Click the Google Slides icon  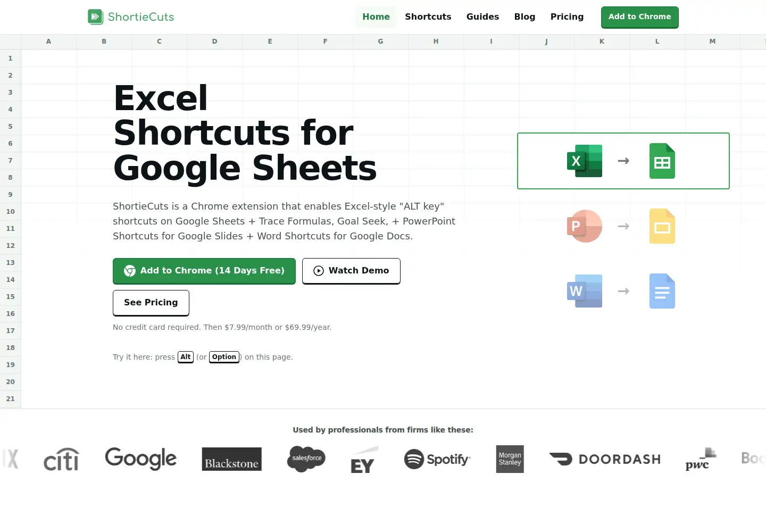[x=662, y=226]
